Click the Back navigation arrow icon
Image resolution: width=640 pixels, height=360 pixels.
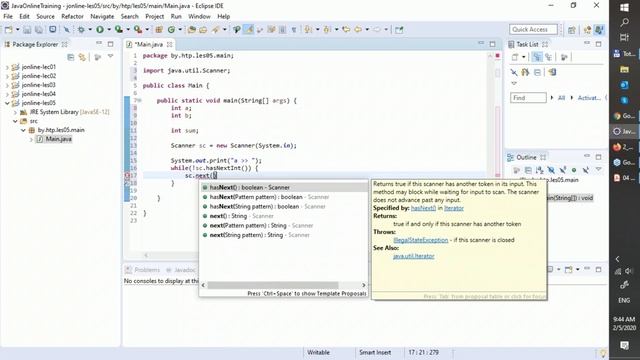point(358,30)
